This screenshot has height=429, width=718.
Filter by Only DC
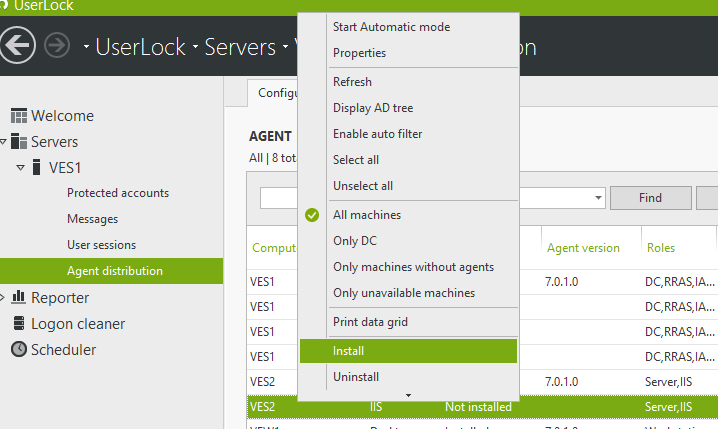[355, 241]
